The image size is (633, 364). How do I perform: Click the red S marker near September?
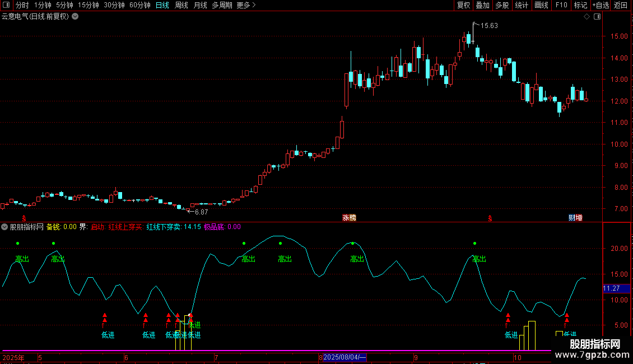490,218
